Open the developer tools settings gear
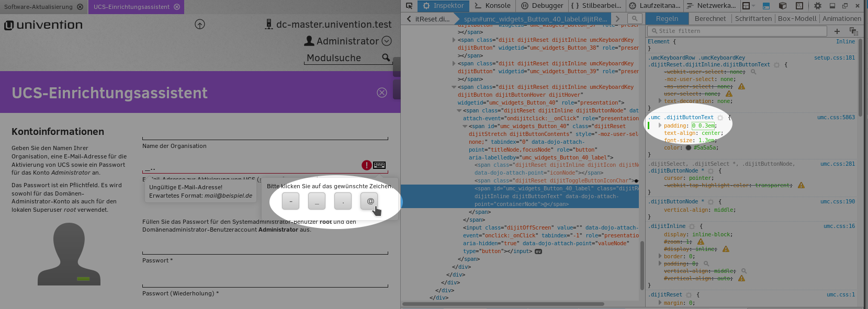The width and height of the screenshot is (868, 309). pyautogui.click(x=817, y=6)
